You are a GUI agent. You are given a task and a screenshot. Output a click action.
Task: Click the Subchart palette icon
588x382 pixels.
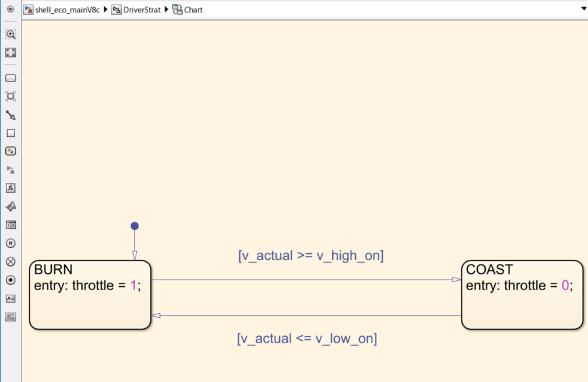(x=10, y=151)
